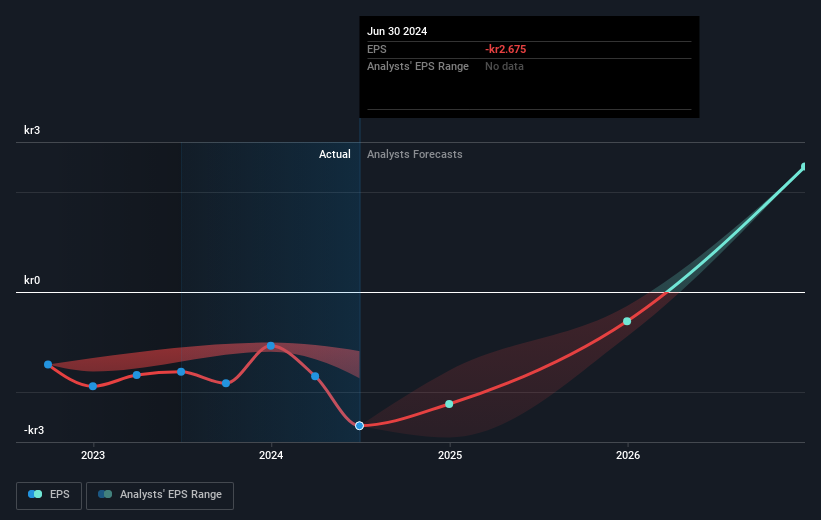Click the -kr2.675 EPS value in tooltip
The width and height of the screenshot is (821, 520).
505,49
